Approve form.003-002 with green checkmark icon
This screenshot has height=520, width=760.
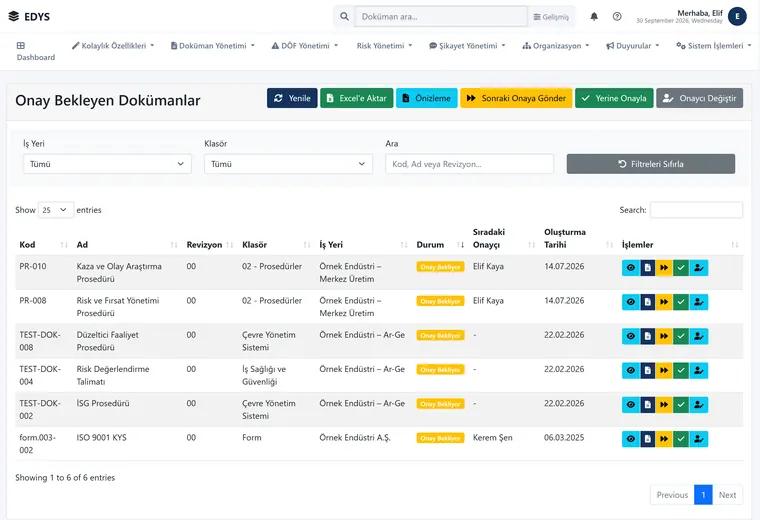coord(681,439)
